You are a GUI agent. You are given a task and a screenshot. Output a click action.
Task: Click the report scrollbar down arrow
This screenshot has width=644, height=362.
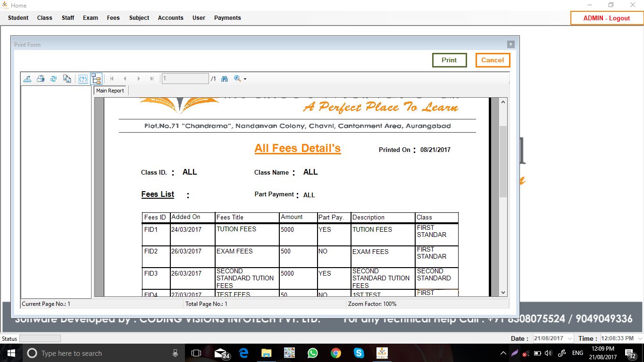tap(503, 293)
